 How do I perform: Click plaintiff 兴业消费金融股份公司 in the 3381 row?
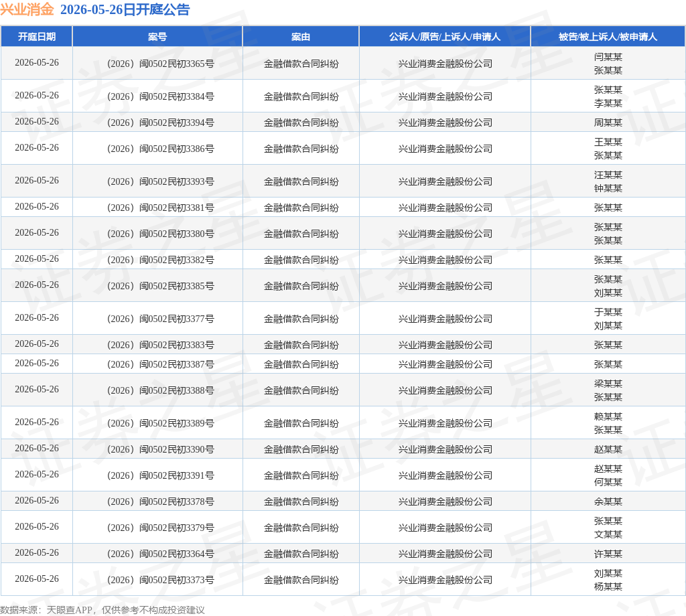[445, 208]
